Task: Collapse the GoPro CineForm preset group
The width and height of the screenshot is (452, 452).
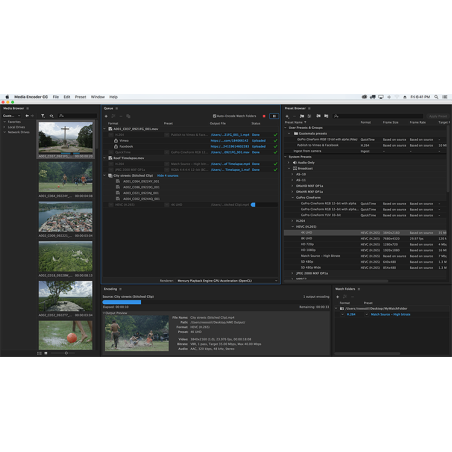Action: pyautogui.click(x=293, y=198)
